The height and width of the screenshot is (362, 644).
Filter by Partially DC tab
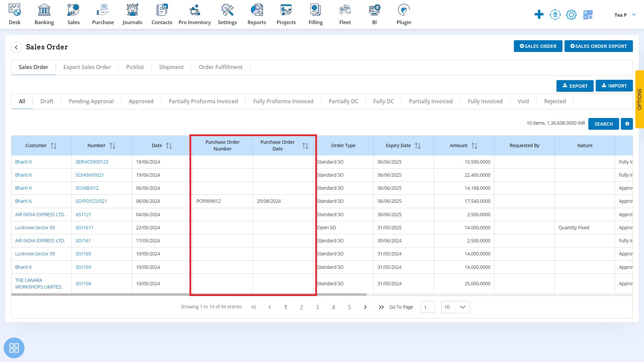pos(343,101)
